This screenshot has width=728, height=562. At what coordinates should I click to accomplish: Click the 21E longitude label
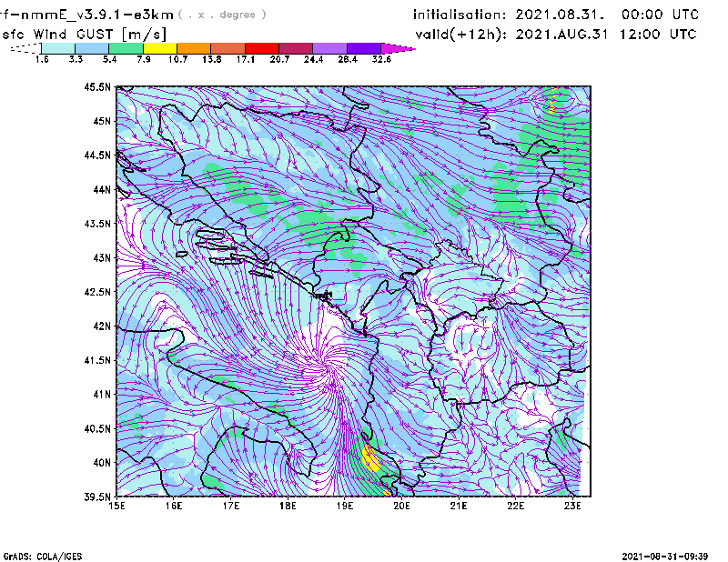[x=459, y=506]
